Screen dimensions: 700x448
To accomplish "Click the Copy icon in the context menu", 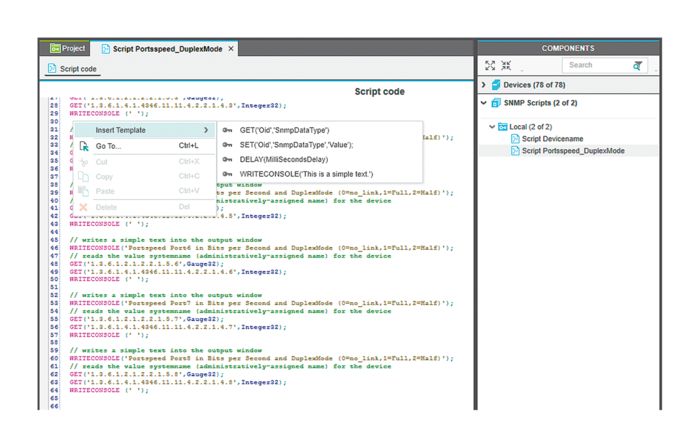I will click(83, 176).
